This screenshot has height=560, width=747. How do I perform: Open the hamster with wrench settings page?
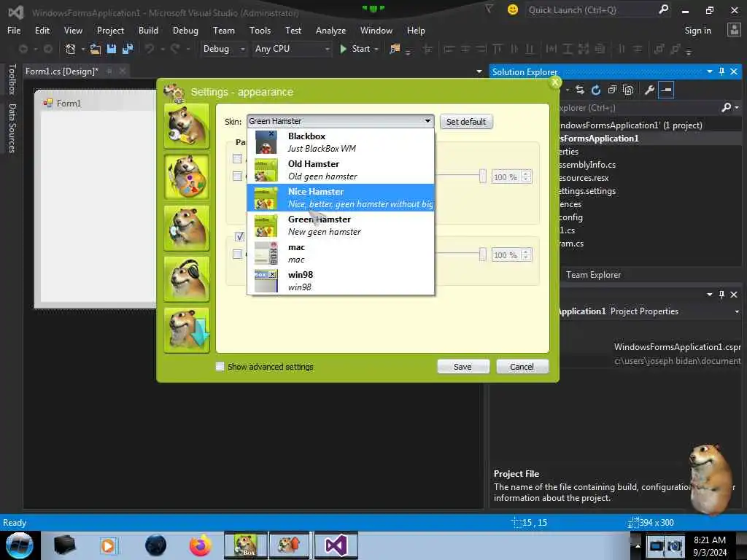point(186,126)
